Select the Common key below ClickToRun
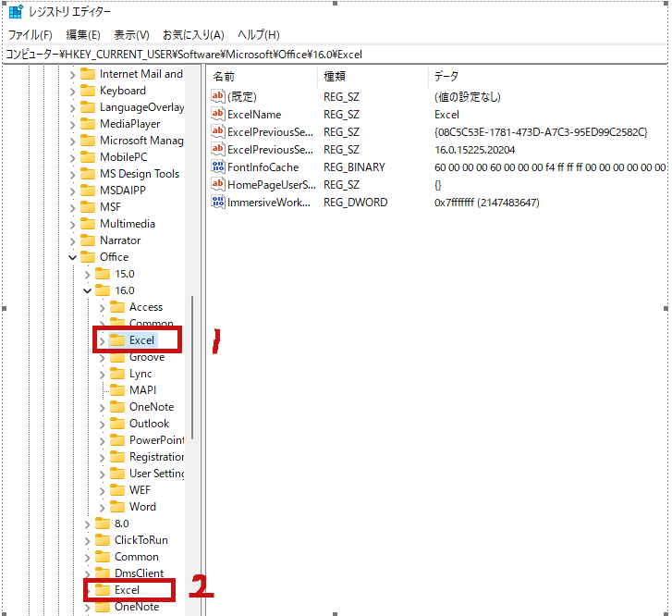The height and width of the screenshot is (616, 672). click(x=136, y=557)
